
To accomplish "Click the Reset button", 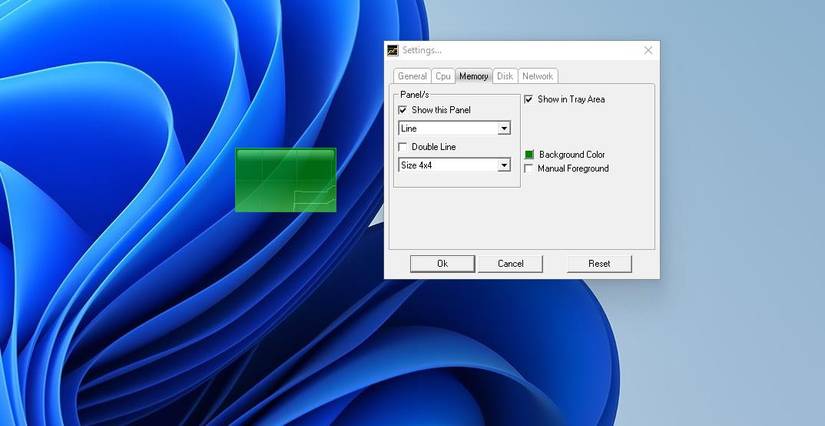I will click(x=599, y=264).
